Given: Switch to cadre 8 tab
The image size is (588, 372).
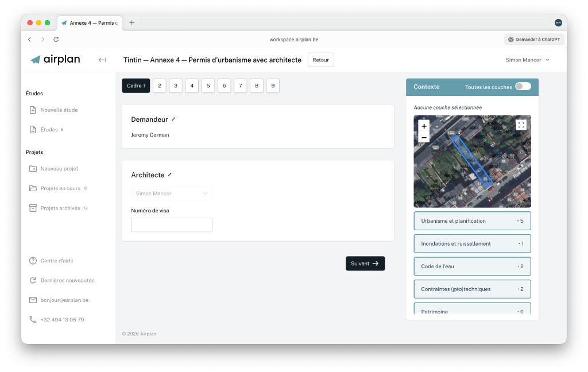Looking at the screenshot, I should coord(257,86).
